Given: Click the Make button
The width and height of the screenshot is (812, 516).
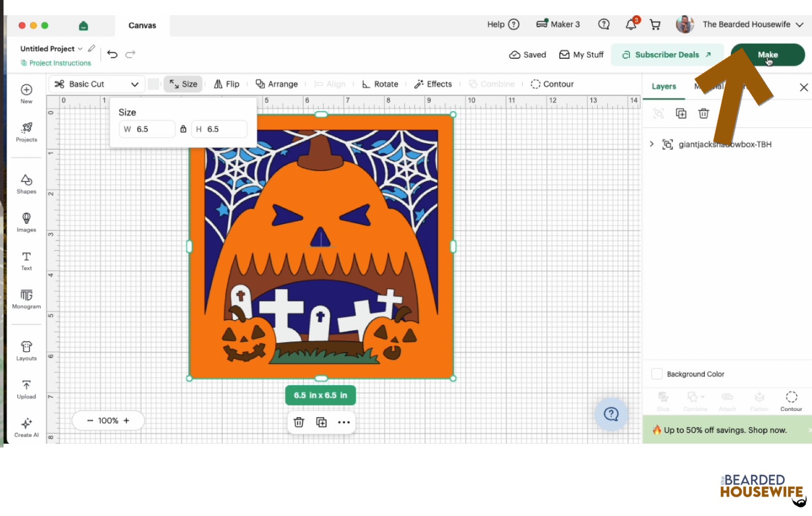Looking at the screenshot, I should (768, 55).
